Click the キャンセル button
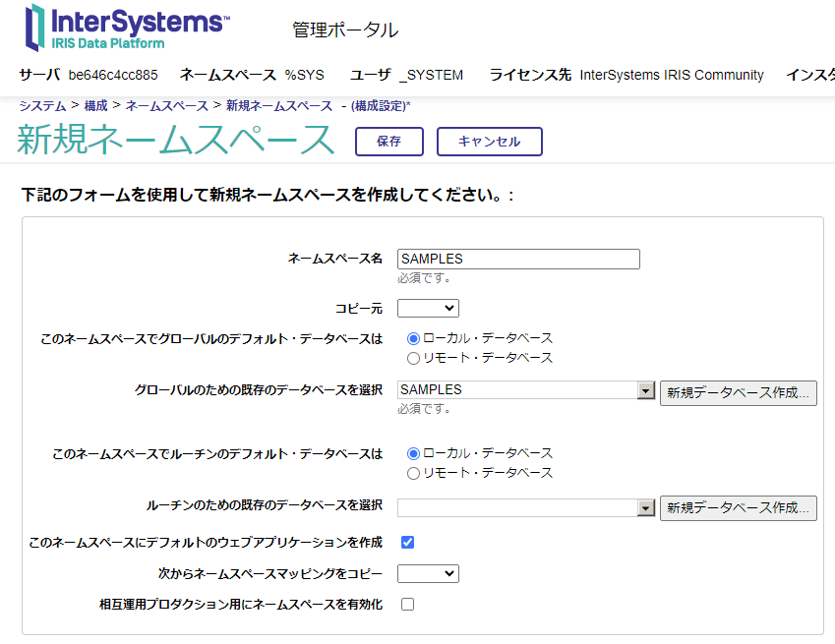The image size is (835, 644). [489, 142]
